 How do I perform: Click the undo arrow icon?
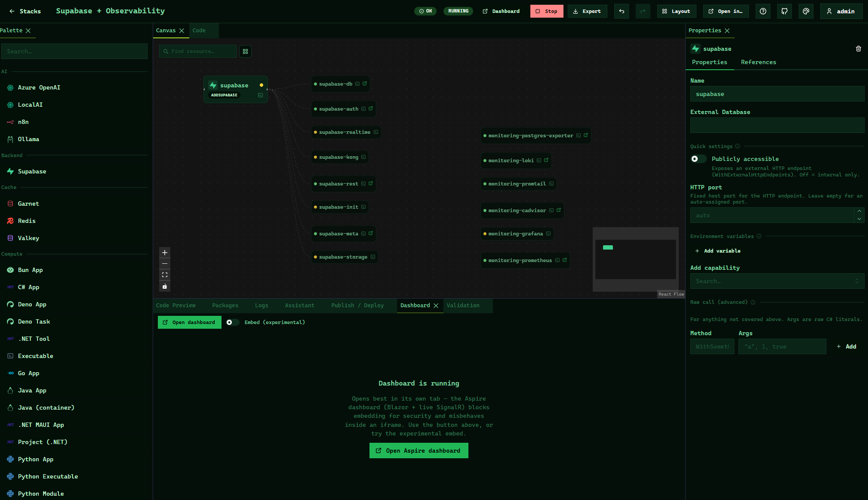click(x=622, y=11)
